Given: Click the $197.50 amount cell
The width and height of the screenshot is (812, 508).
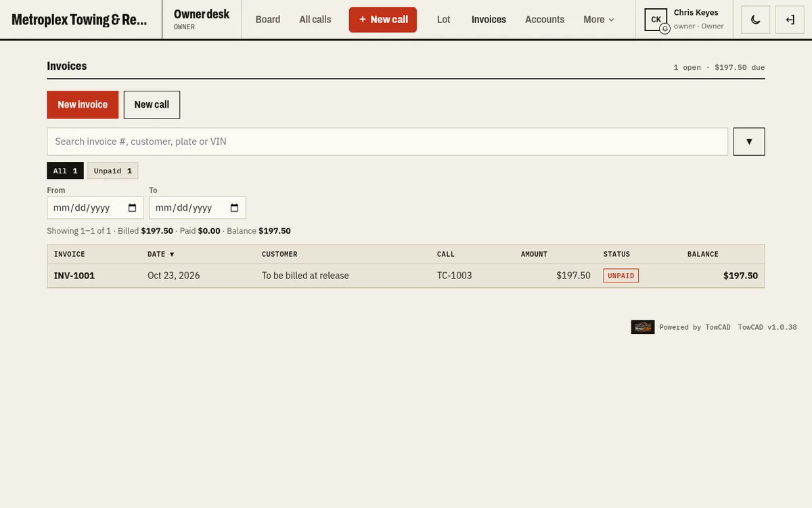Looking at the screenshot, I should pyautogui.click(x=573, y=276).
